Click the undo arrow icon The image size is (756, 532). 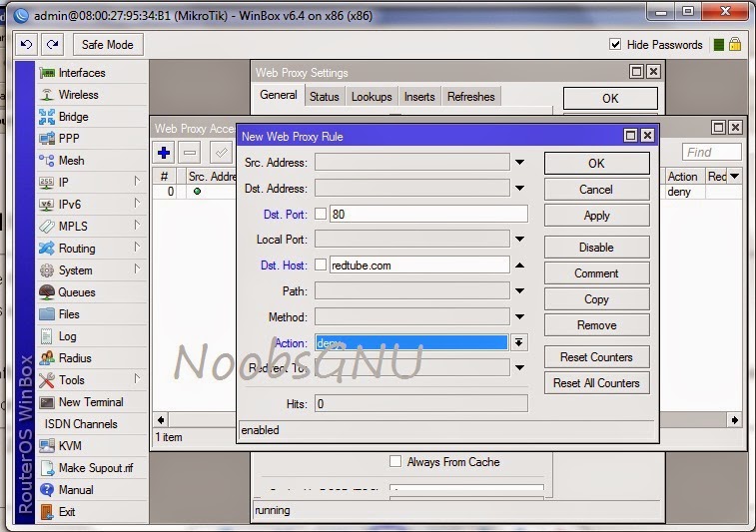[27, 45]
